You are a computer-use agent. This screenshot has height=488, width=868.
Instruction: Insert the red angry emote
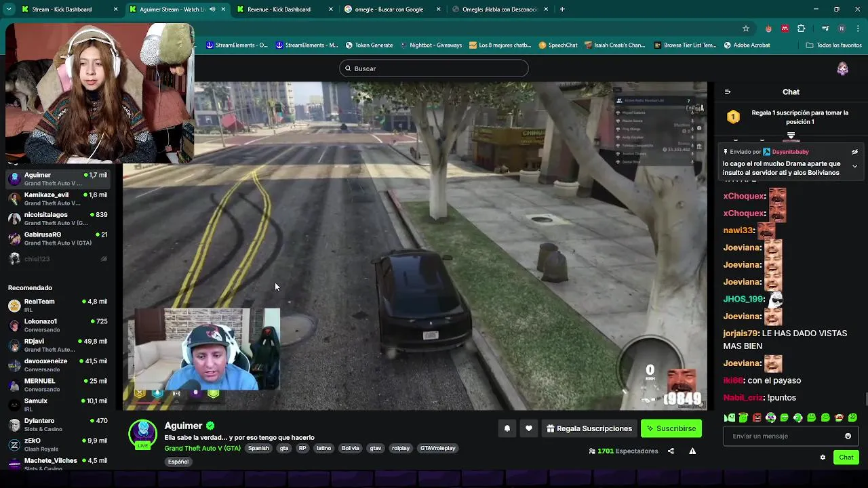point(757,418)
